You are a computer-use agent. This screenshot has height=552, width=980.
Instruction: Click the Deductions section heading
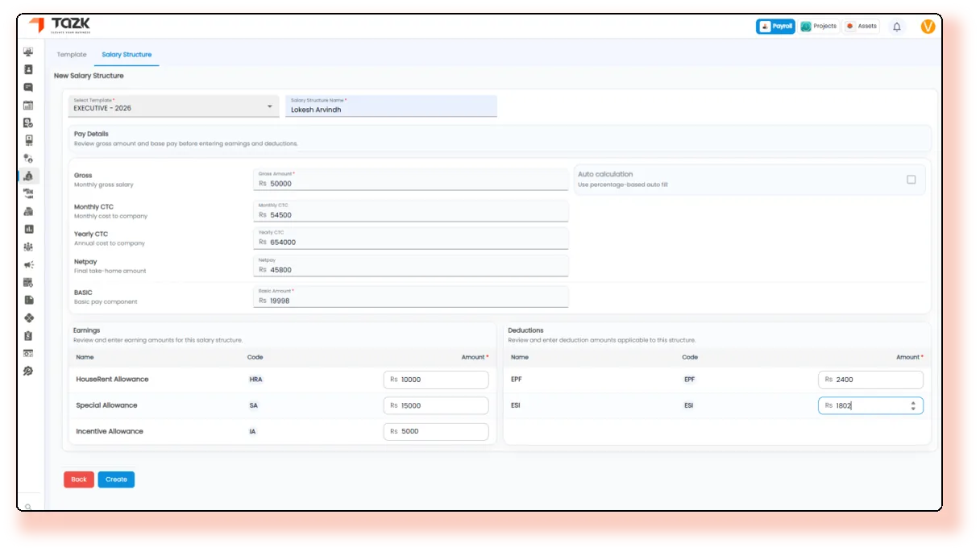pyautogui.click(x=525, y=330)
